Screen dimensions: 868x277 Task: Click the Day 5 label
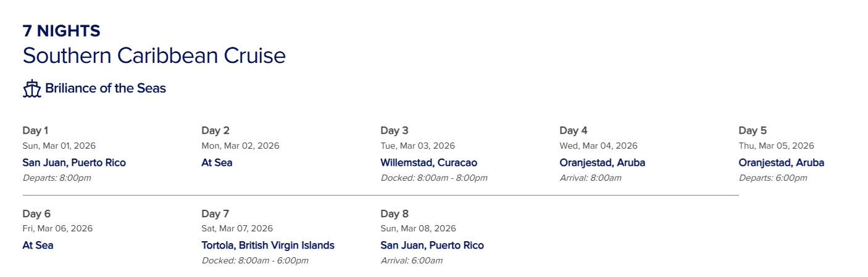point(753,130)
